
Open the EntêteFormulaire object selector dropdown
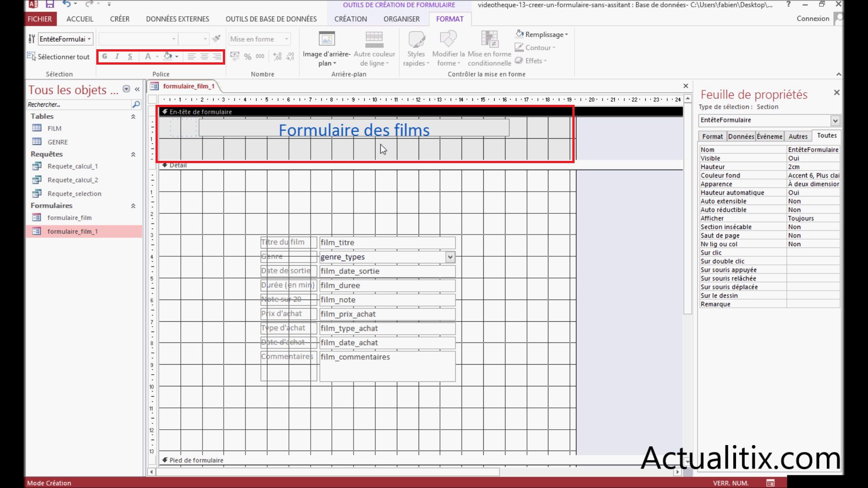(x=89, y=39)
